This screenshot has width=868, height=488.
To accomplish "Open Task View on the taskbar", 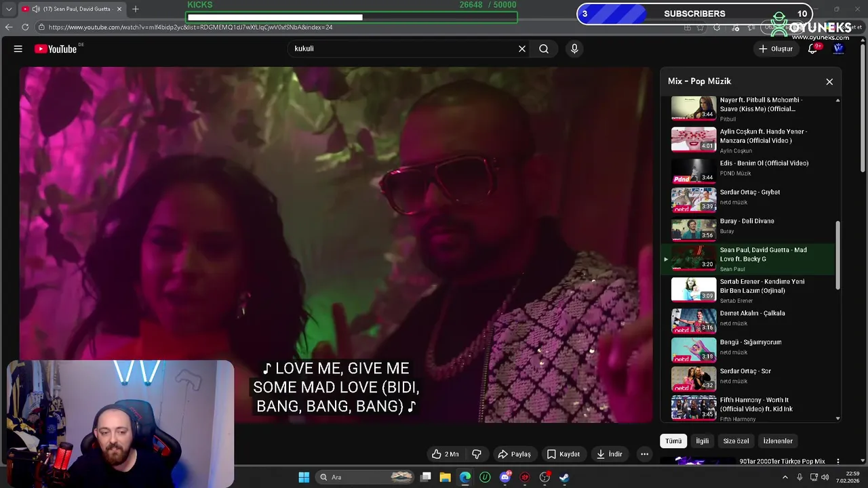I will point(426,477).
